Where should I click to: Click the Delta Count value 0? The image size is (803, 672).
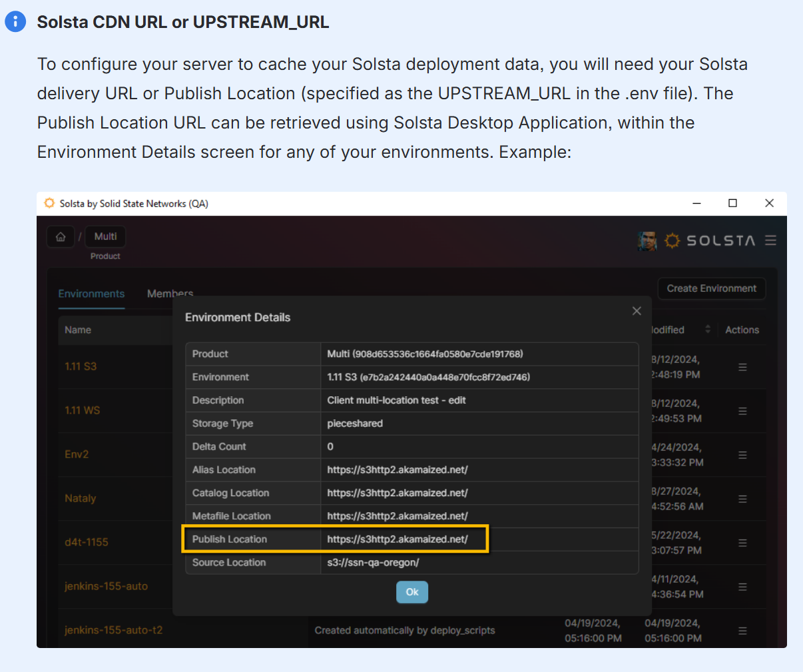330,446
